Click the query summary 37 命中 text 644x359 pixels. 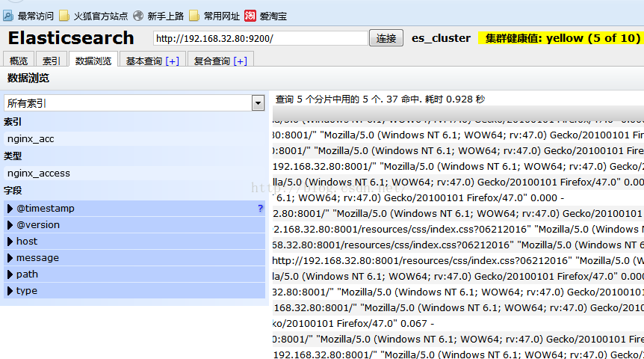point(403,99)
